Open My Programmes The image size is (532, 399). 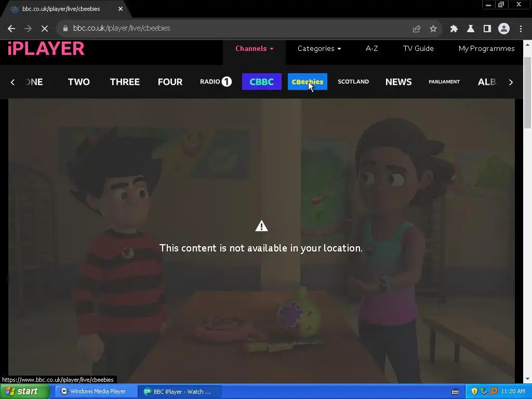point(486,48)
